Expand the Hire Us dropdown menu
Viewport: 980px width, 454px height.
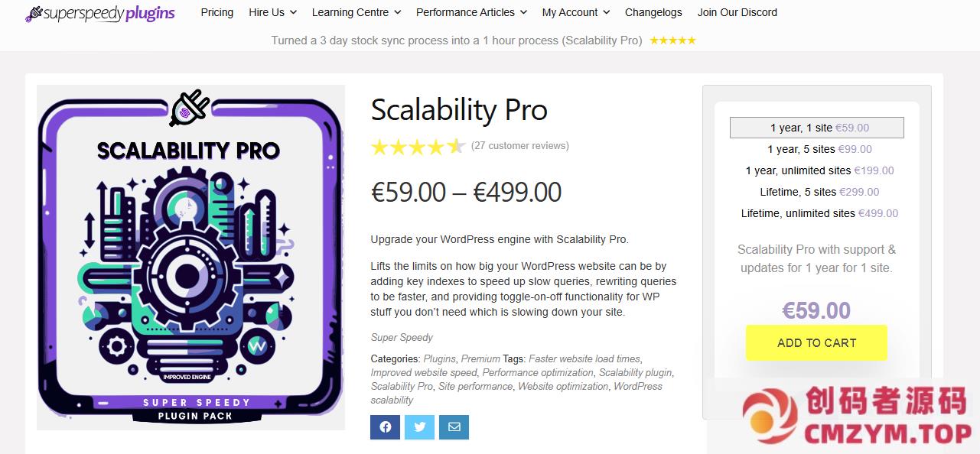click(272, 12)
